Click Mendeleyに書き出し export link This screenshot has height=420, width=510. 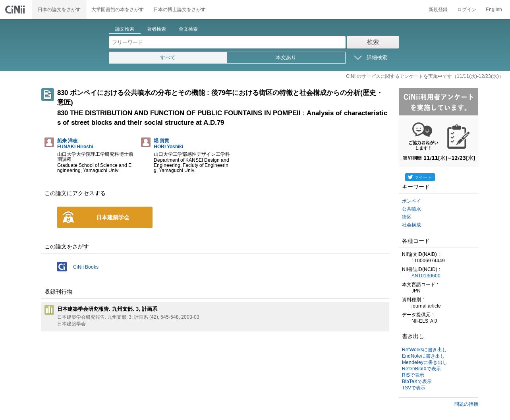click(x=424, y=362)
